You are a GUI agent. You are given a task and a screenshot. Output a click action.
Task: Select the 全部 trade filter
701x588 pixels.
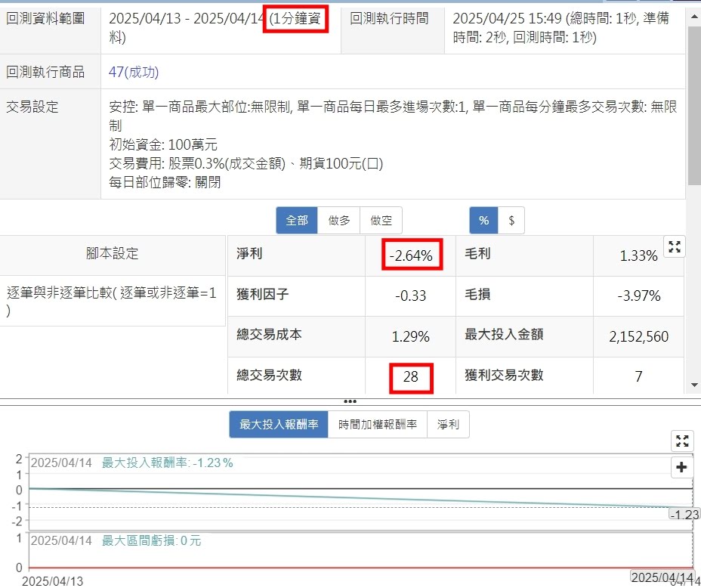click(297, 221)
